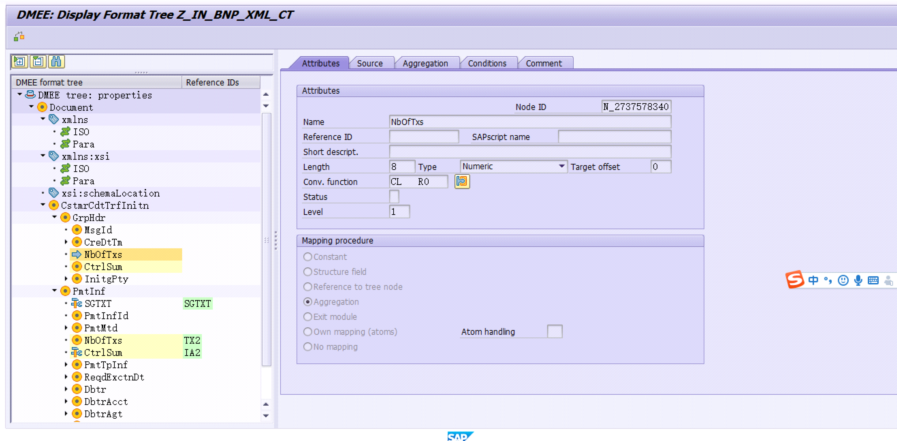Image resolution: width=899 pixels, height=443 pixels.
Task: Click the Sogou S logo icon
Action: click(795, 280)
